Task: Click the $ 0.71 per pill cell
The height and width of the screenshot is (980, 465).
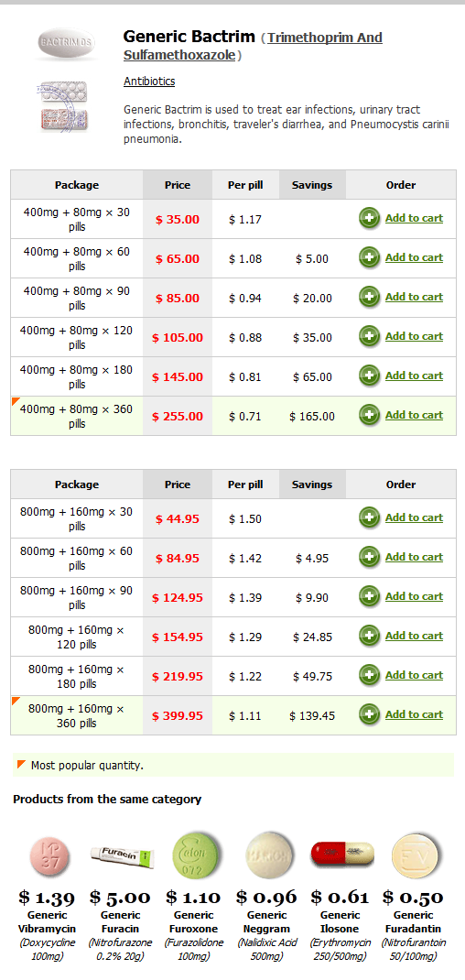Action: [x=245, y=416]
